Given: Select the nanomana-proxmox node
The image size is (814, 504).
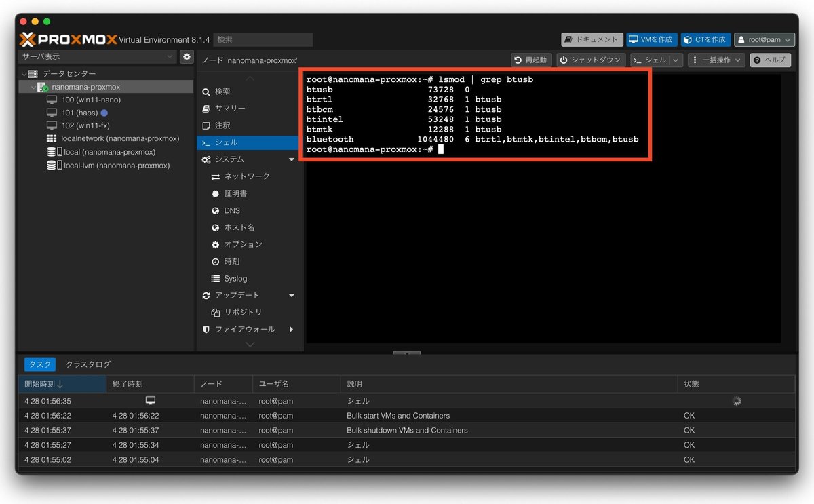Looking at the screenshot, I should [x=85, y=87].
